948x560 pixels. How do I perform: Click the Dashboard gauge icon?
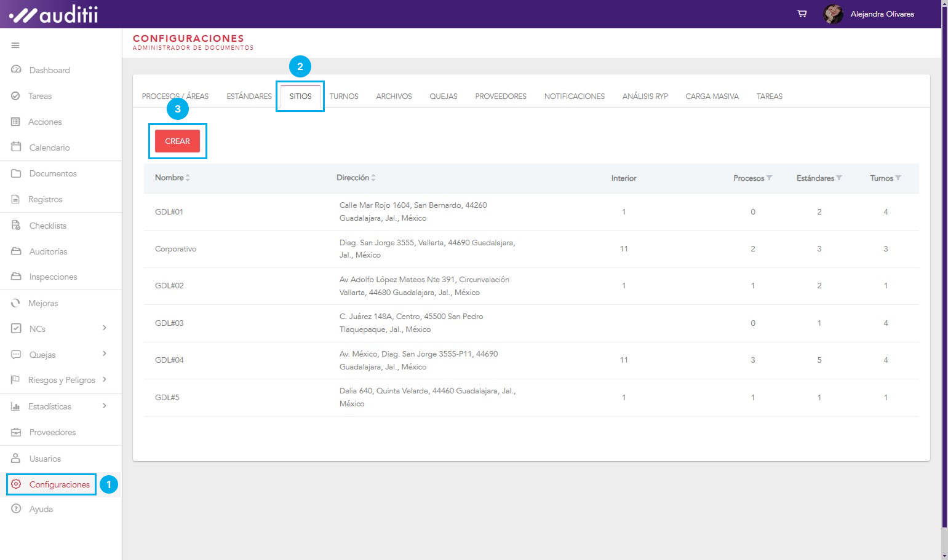click(x=17, y=70)
